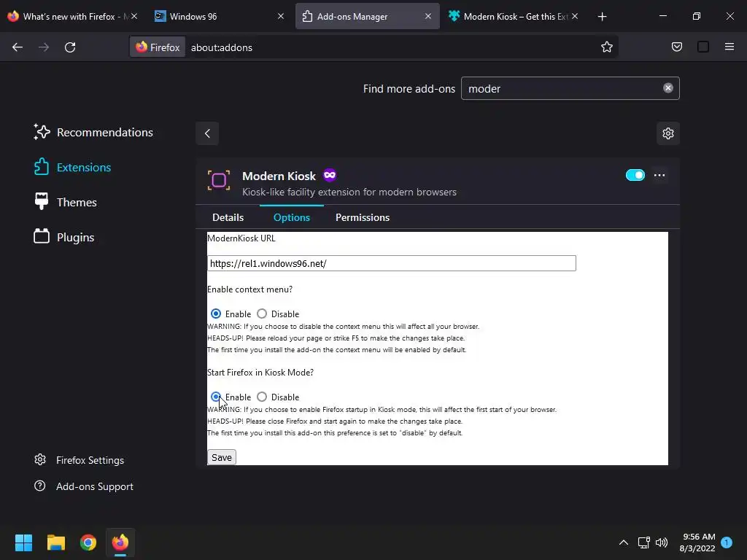Screen dimensions: 747x560
Task: Open the volume control in system tray
Action: [x=662, y=542]
